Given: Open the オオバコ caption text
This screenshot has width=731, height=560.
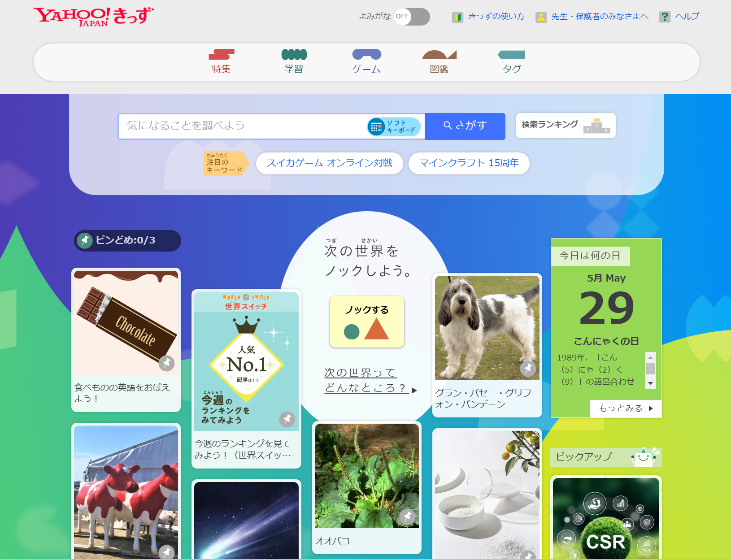Looking at the screenshot, I should coord(332,541).
